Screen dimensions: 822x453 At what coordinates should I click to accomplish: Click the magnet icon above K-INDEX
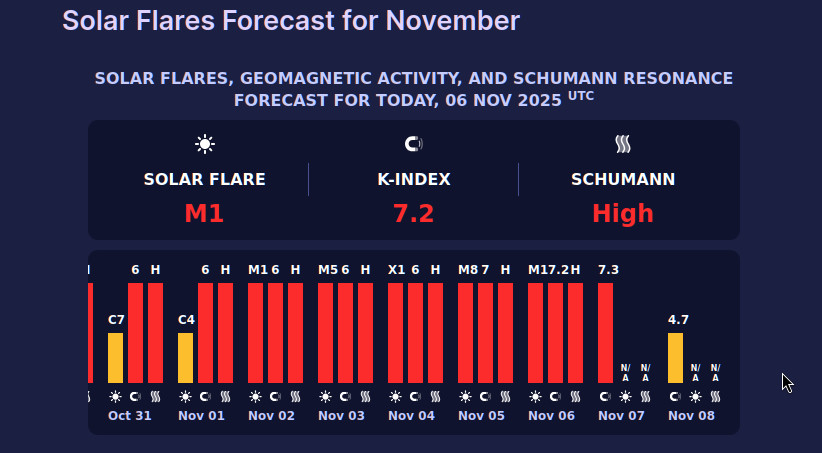tap(413, 144)
